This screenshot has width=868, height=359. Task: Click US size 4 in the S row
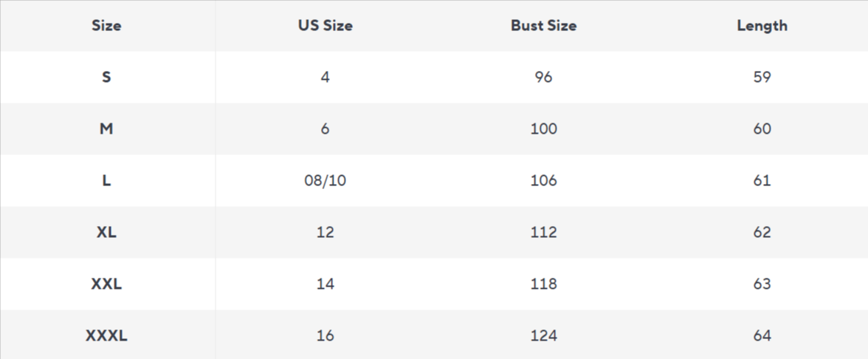pyautogui.click(x=325, y=77)
